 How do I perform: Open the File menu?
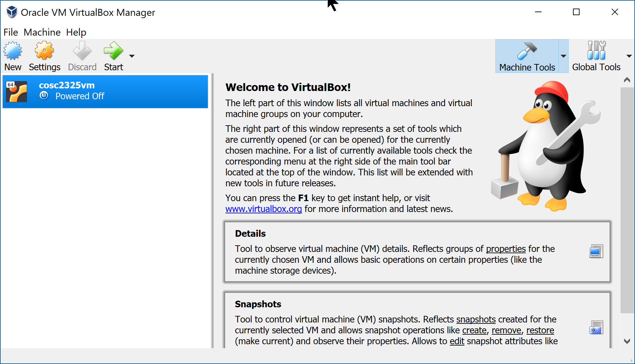(10, 32)
